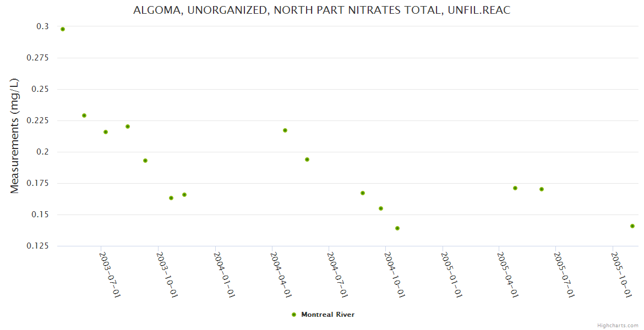This screenshot has width=644, height=330.
Task: Click the Montreal River legend marker dot
Action: pos(294,315)
